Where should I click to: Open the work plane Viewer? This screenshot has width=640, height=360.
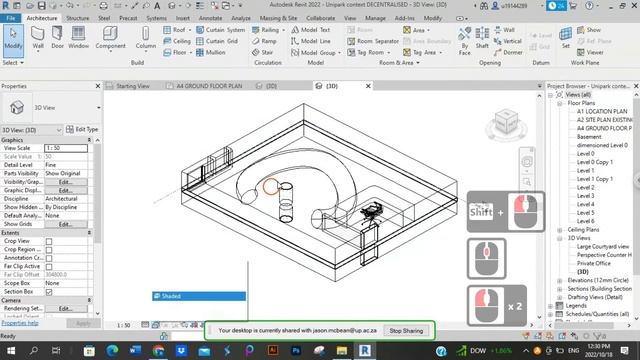[x=590, y=53]
